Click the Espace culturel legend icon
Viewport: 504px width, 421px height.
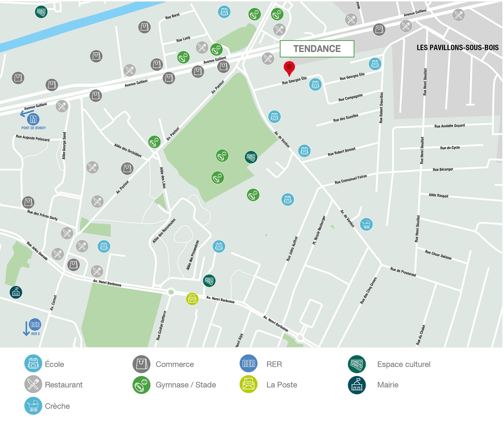point(356,364)
